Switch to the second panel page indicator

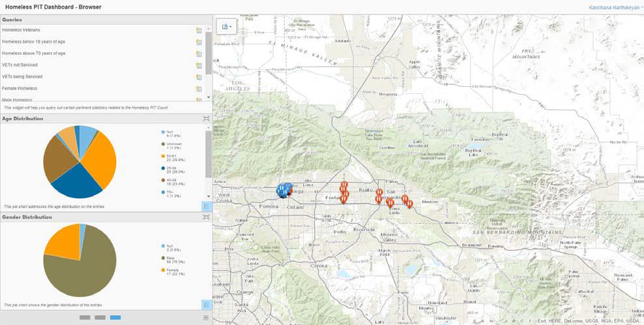100,318
